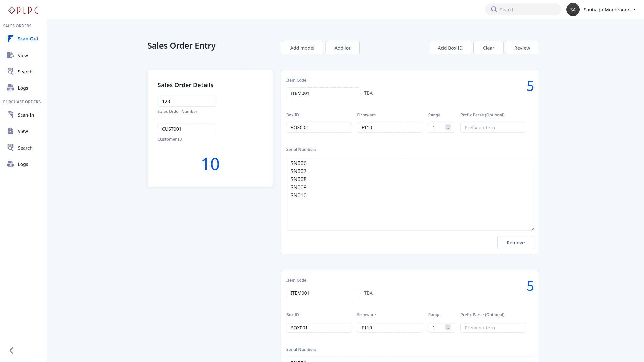Click the Sales Orders View icon
This screenshot has width=644, height=362.
pyautogui.click(x=10, y=55)
